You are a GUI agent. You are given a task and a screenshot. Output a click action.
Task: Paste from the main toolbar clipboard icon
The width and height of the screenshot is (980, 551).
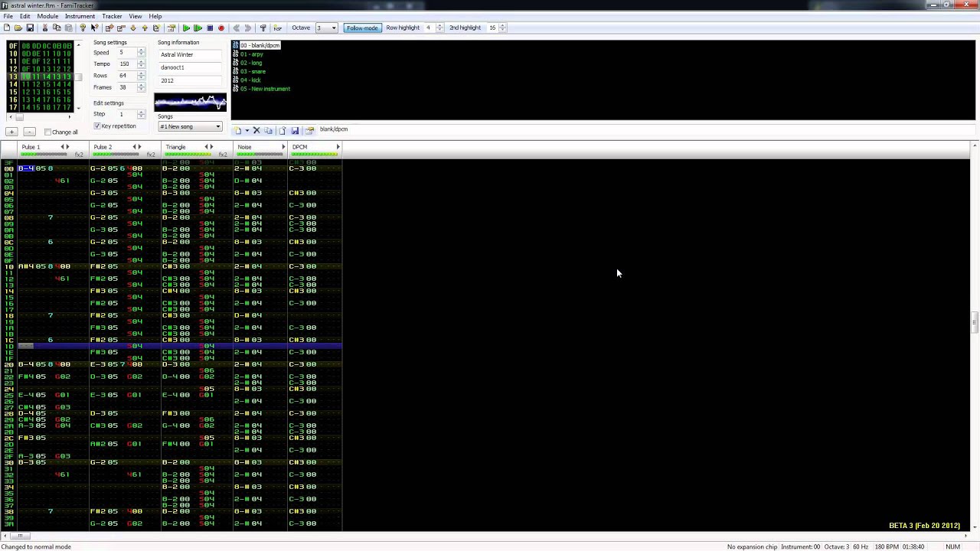[x=68, y=28]
